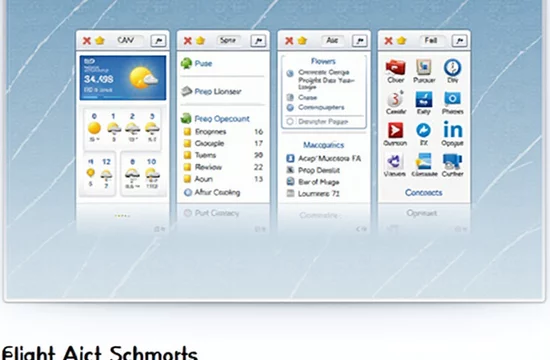Open the Bar of Muaga entry
The height and width of the screenshot is (360, 550).
click(313, 182)
